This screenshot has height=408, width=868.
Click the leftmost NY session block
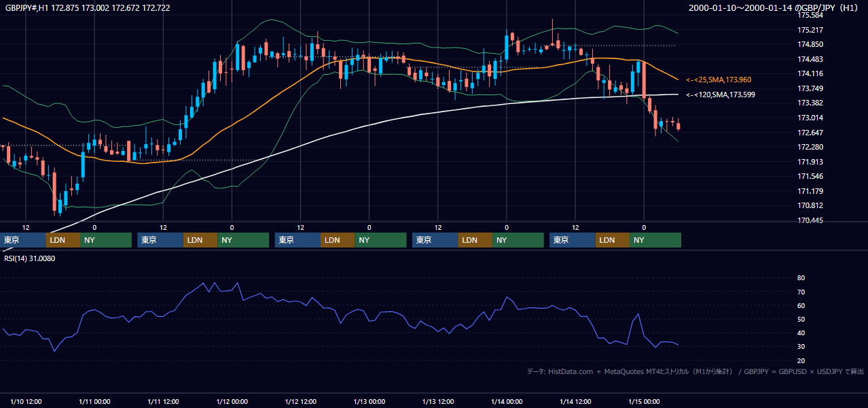pyautogui.click(x=106, y=240)
